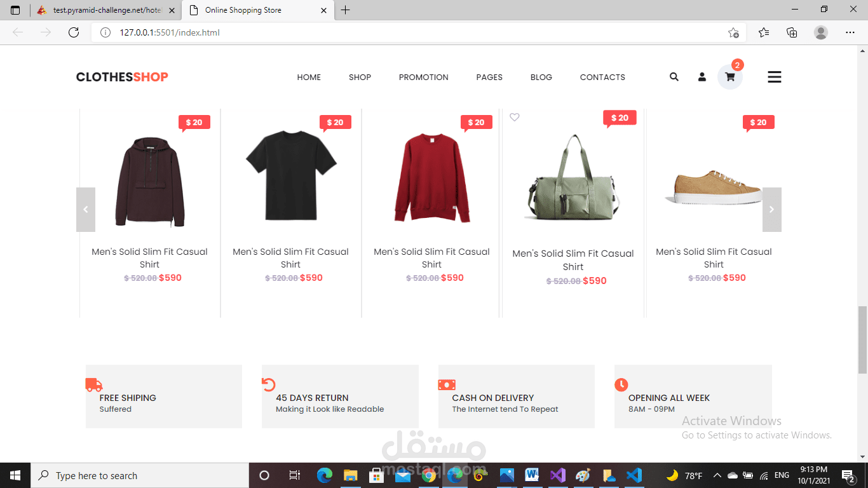Open the PROMOTION menu item
This screenshot has height=488, width=868.
[x=423, y=77]
